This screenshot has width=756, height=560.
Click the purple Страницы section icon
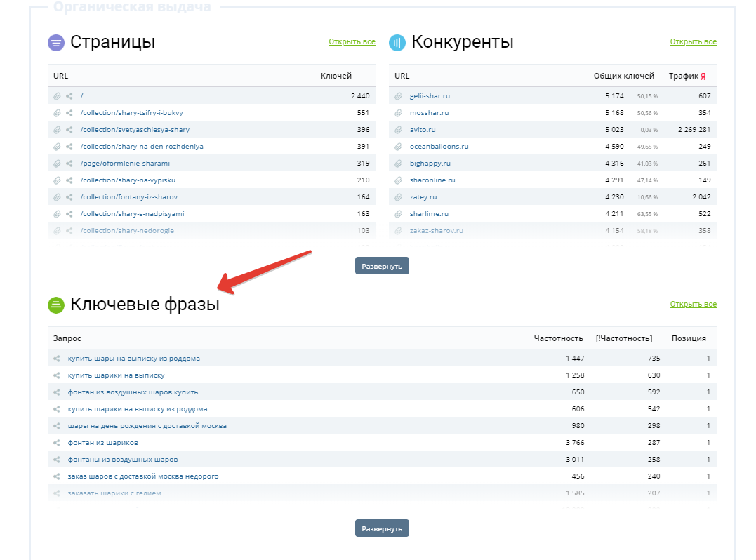56,43
